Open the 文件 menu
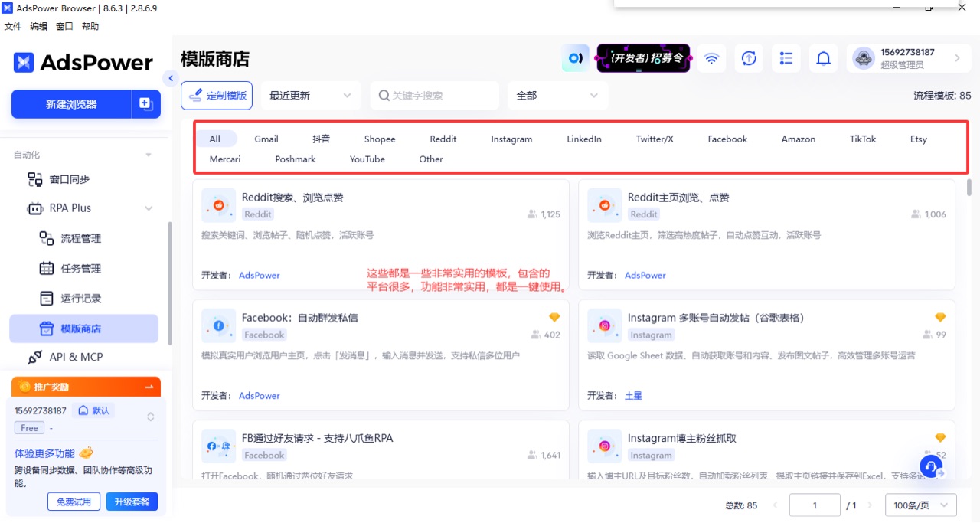The image size is (980, 523). click(13, 26)
